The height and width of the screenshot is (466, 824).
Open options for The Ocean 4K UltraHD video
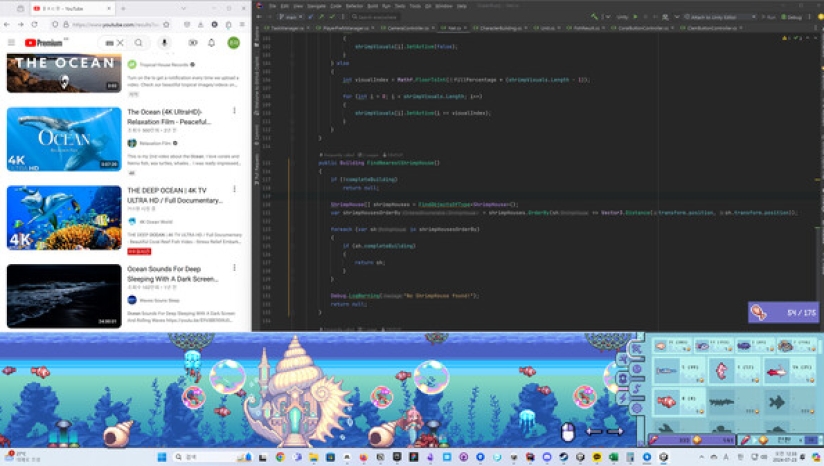(x=234, y=110)
